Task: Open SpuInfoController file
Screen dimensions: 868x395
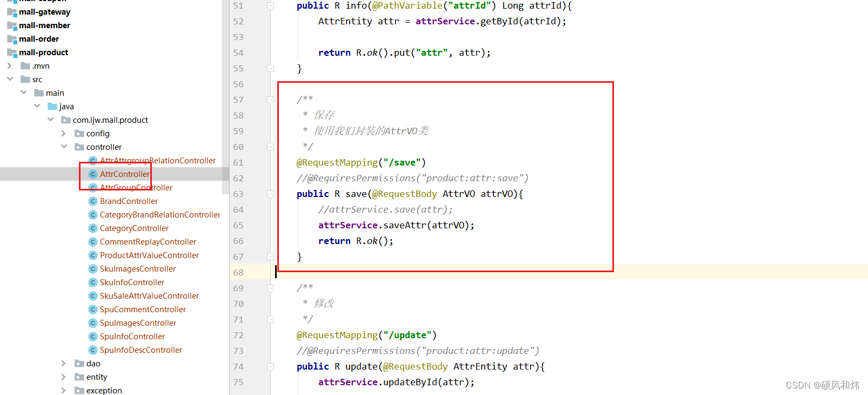Action: click(132, 337)
